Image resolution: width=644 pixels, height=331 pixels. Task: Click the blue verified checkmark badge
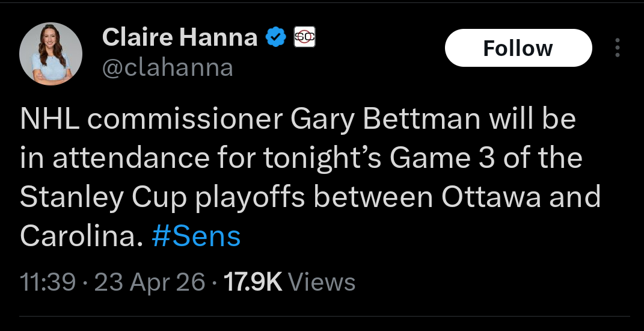coord(275,38)
